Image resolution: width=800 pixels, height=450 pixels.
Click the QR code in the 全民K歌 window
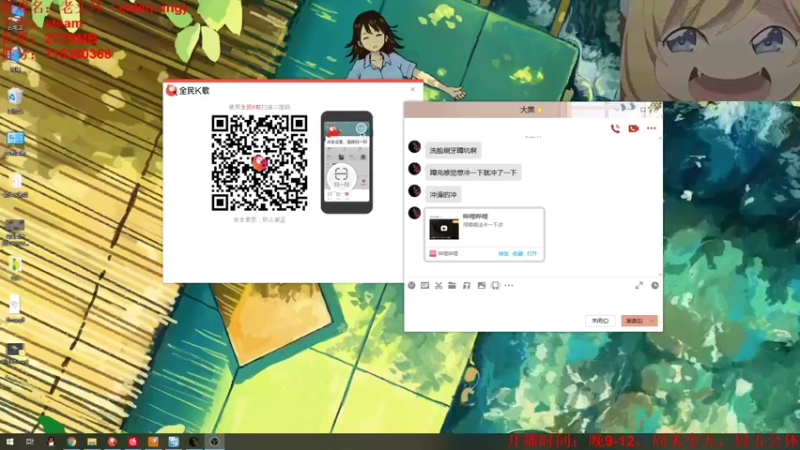(259, 163)
